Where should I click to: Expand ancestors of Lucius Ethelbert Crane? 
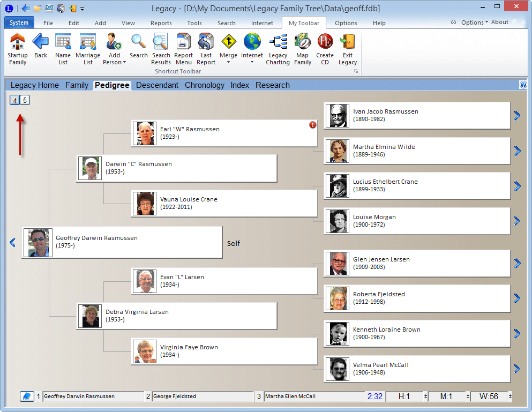pos(517,185)
